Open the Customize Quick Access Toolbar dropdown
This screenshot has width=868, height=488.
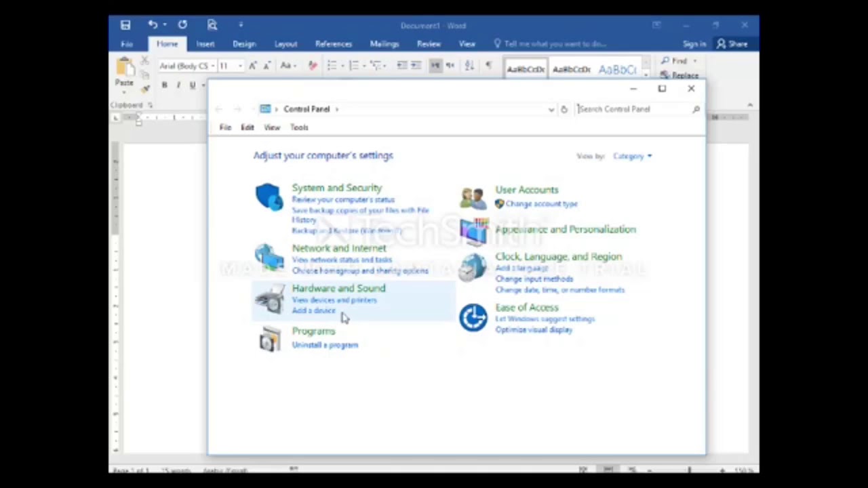241,25
